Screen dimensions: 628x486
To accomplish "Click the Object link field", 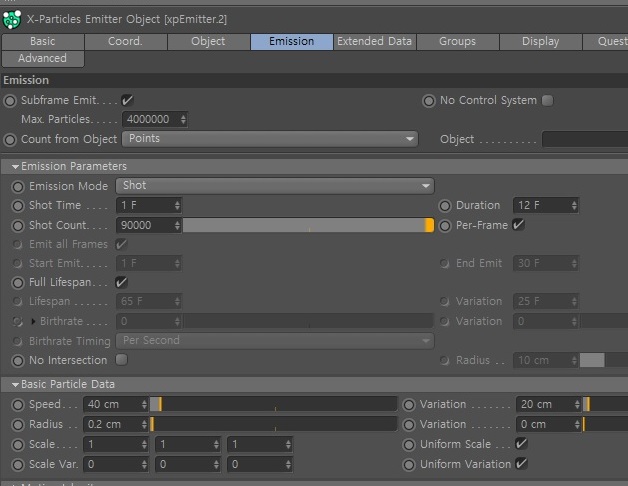I will tap(585, 140).
